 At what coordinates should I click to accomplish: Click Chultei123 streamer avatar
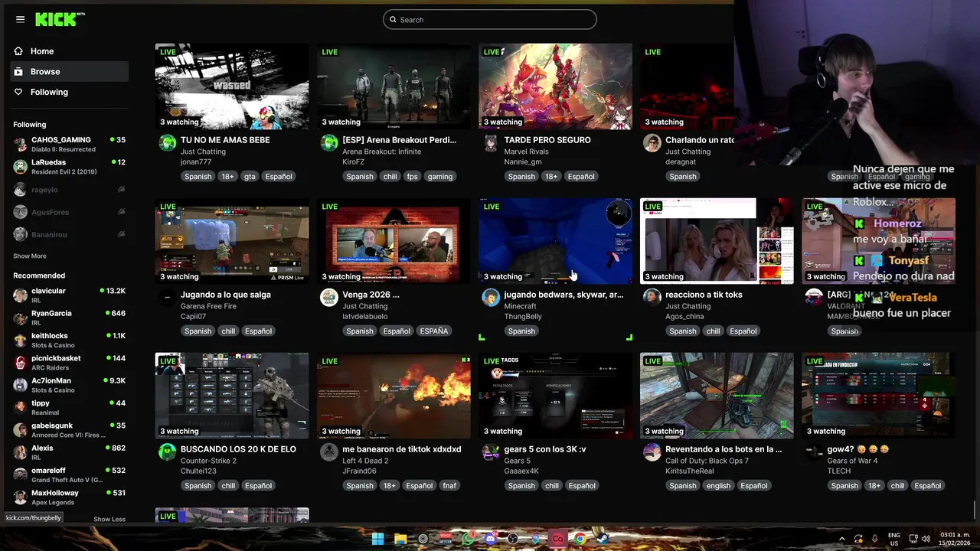(167, 452)
